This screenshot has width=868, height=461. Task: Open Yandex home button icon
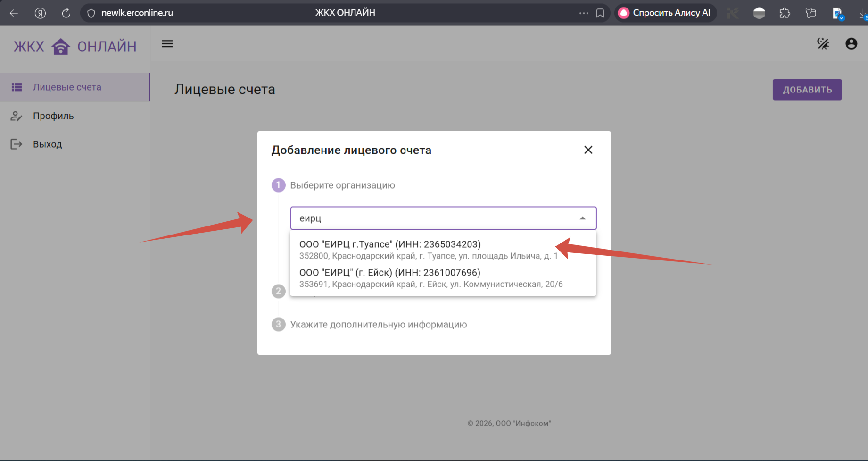(x=40, y=13)
